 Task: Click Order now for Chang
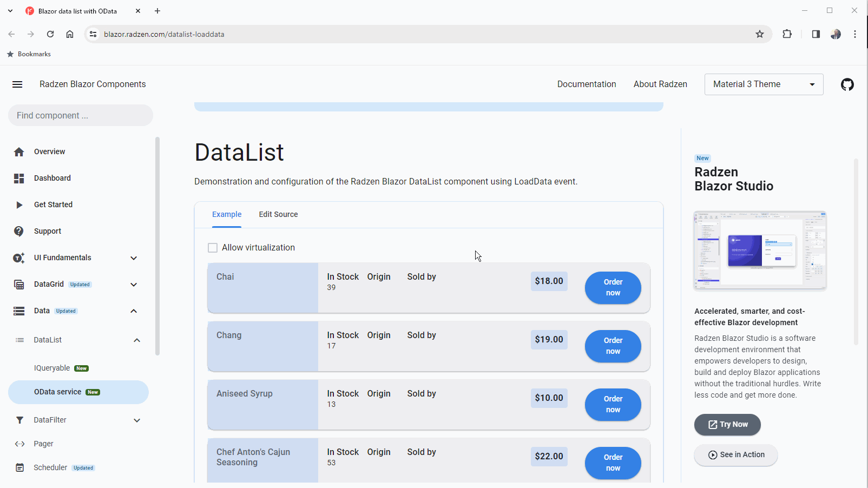pos(613,346)
